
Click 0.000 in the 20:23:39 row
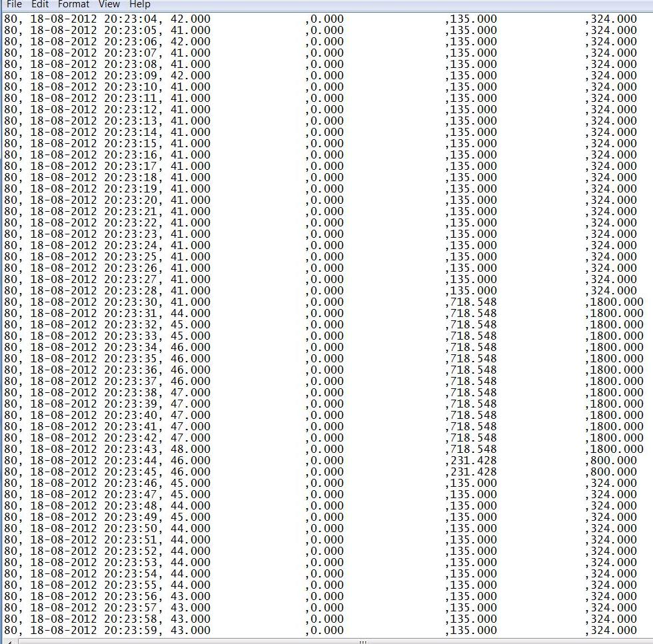point(327,404)
